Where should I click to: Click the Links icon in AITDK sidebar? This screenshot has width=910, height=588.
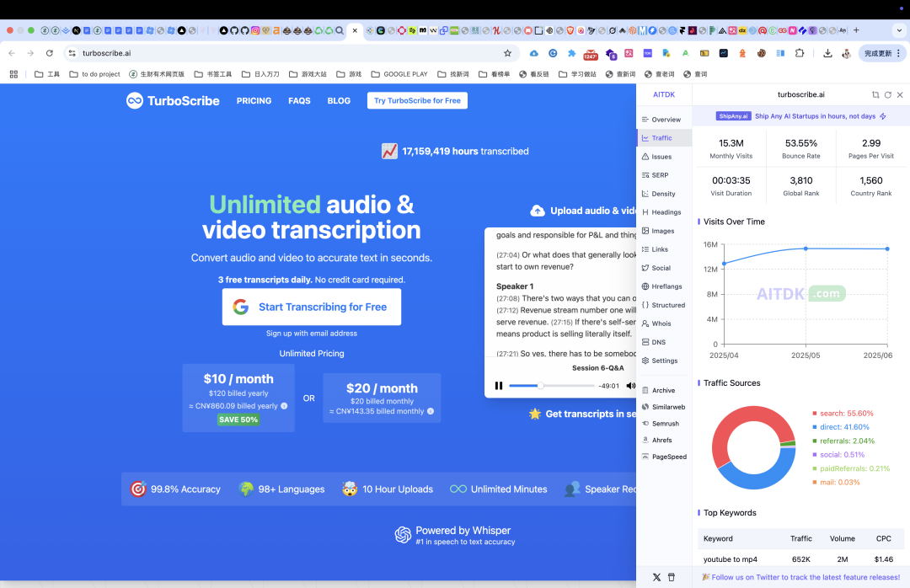click(x=645, y=249)
